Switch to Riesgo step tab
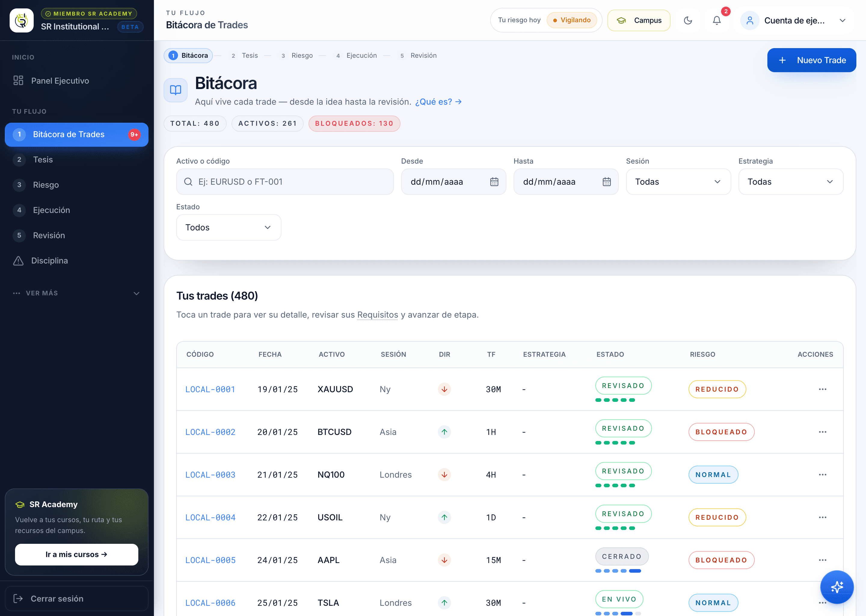The width and height of the screenshot is (866, 616). [297, 55]
